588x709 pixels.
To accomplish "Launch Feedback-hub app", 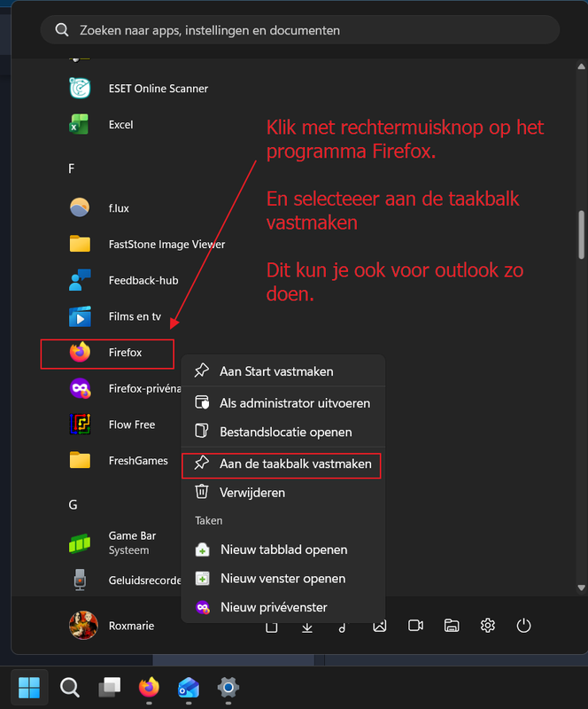I will 124,280.
